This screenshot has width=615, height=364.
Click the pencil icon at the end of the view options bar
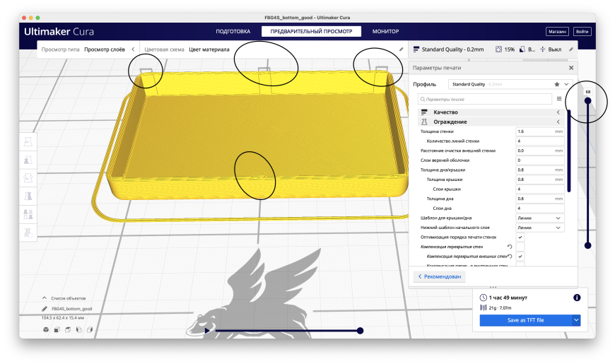pyautogui.click(x=401, y=49)
